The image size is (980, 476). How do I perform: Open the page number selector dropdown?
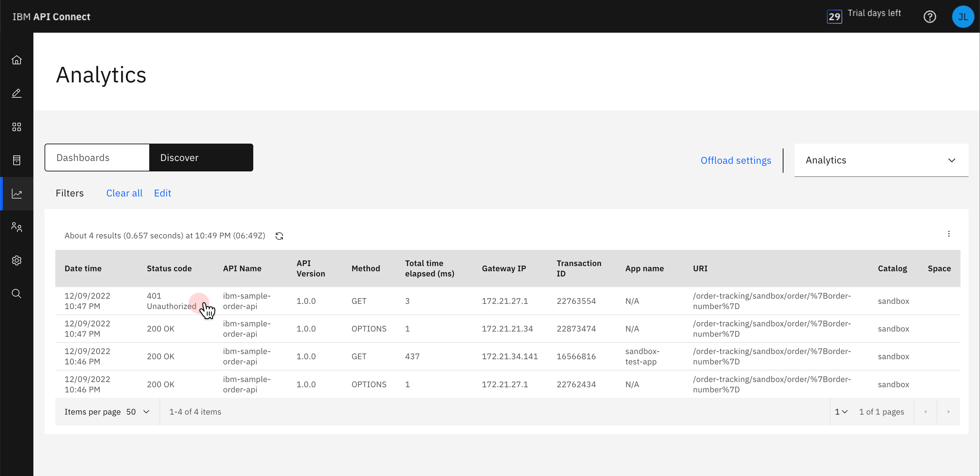(x=841, y=412)
